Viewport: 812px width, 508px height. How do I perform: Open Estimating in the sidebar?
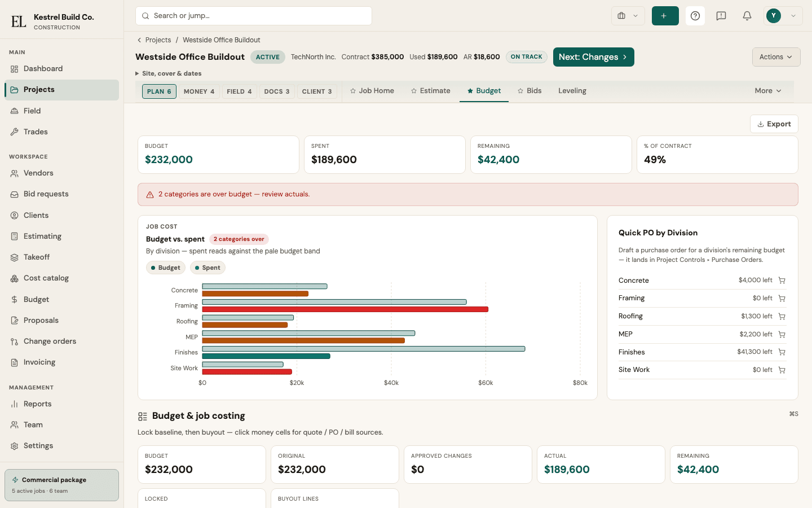click(61, 237)
